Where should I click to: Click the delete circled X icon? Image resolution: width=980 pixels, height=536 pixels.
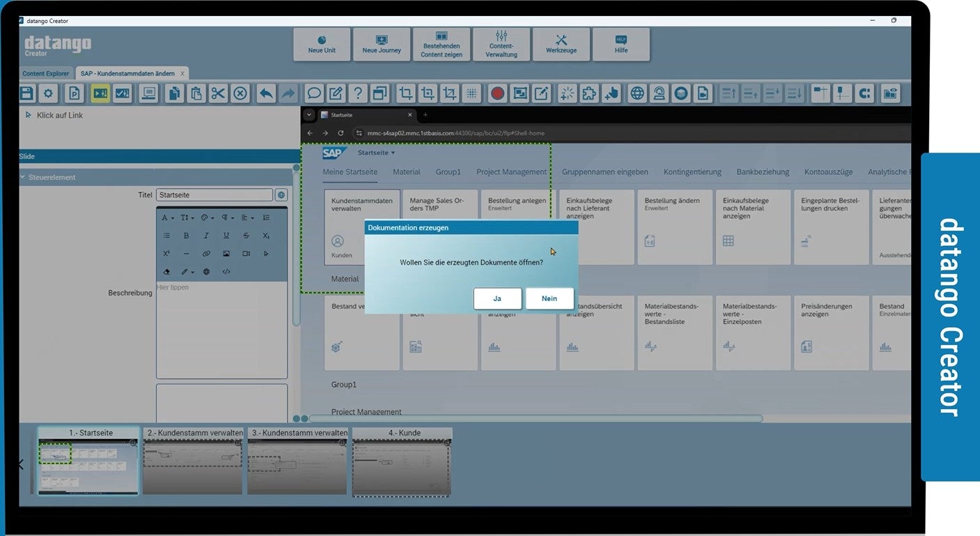click(240, 93)
